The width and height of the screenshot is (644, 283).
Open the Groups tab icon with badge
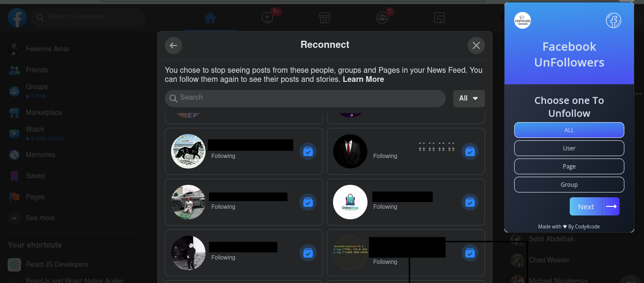tap(382, 18)
